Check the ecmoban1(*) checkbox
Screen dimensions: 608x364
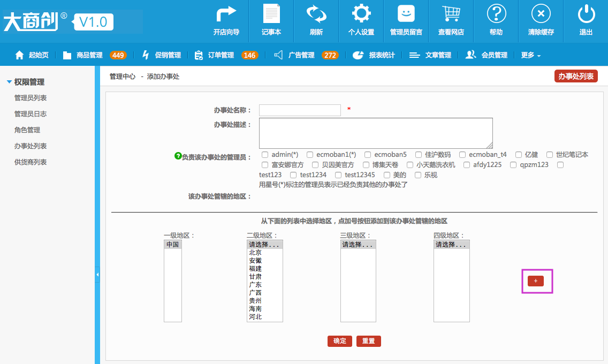pyautogui.click(x=310, y=155)
